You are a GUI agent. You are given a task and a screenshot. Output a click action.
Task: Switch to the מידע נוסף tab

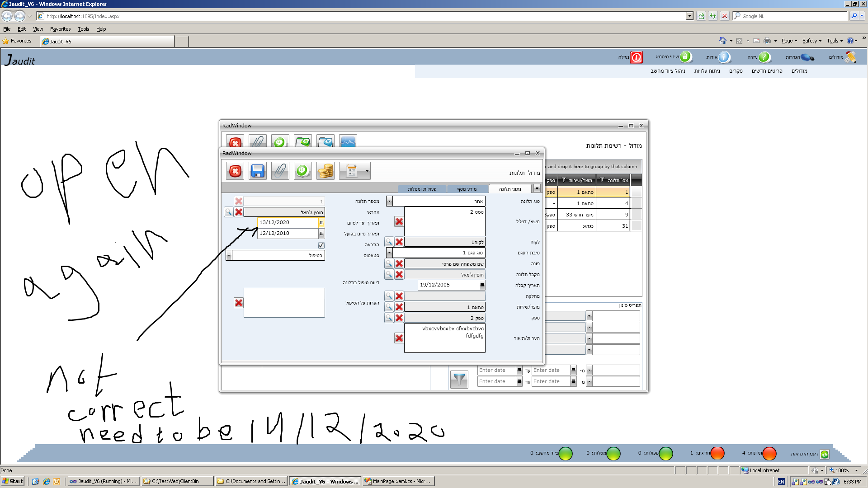point(467,189)
